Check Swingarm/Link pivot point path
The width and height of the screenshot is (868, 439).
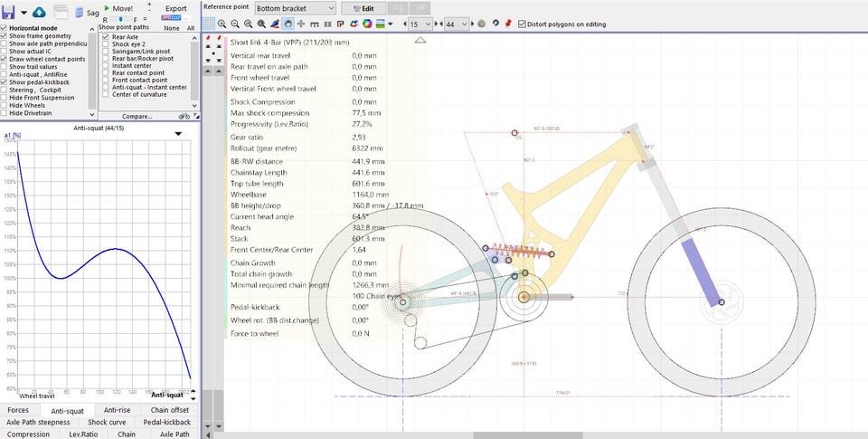point(105,52)
